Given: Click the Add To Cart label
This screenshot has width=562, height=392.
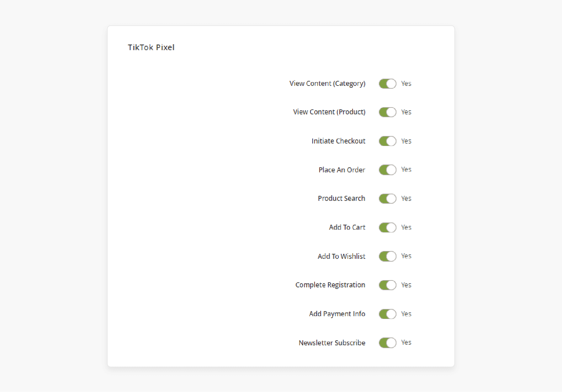Looking at the screenshot, I should (x=347, y=227).
